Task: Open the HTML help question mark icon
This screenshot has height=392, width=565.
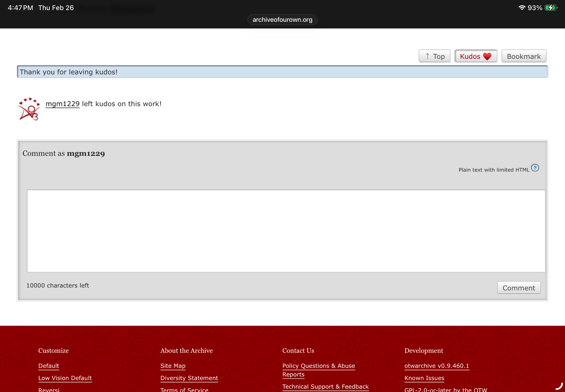Action: [x=535, y=168]
